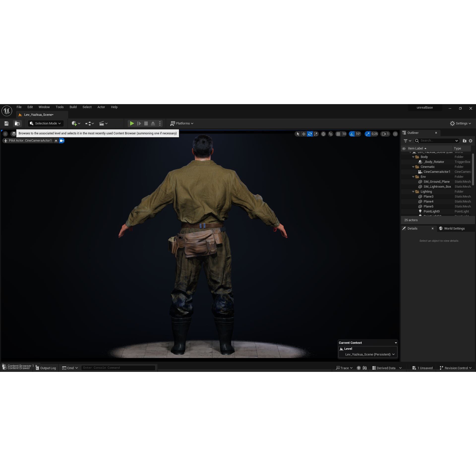The image size is (476, 476).
Task: Open the Build menu
Action: 73,107
